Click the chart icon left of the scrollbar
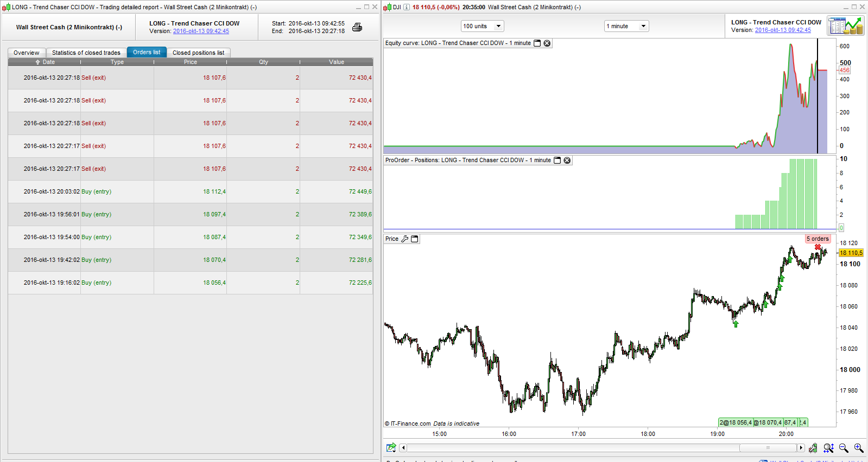The height and width of the screenshot is (462, 868). 391,447
